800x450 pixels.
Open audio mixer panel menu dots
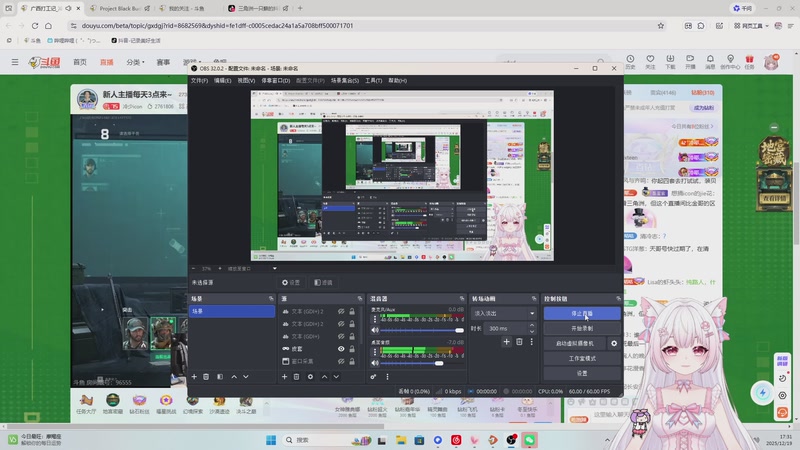pyautogui.click(x=387, y=377)
